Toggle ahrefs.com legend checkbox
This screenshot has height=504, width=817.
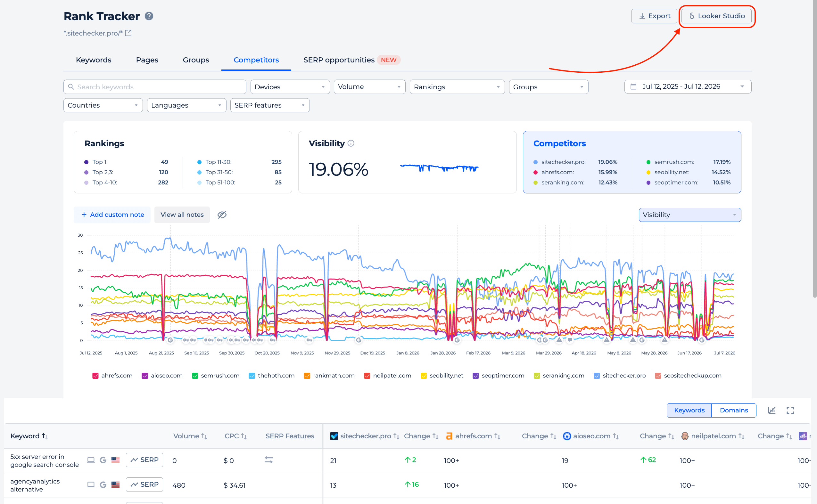[x=95, y=376]
